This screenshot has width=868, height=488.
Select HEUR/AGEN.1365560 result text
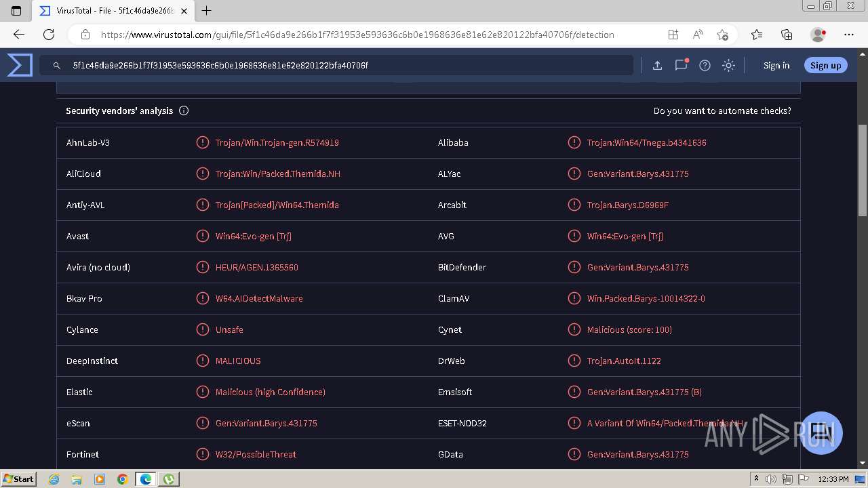(x=257, y=267)
